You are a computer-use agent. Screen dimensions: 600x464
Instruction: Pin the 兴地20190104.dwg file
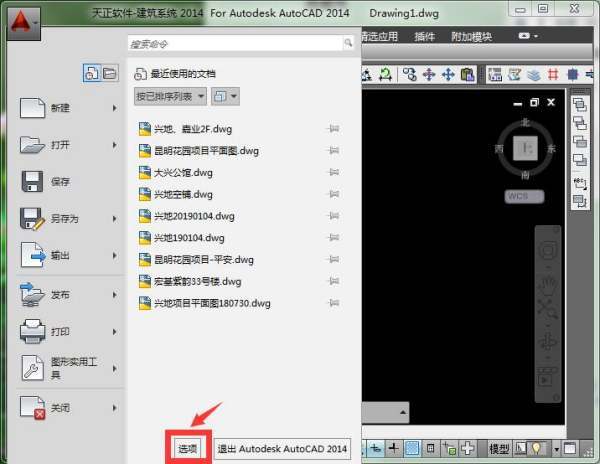tap(334, 216)
